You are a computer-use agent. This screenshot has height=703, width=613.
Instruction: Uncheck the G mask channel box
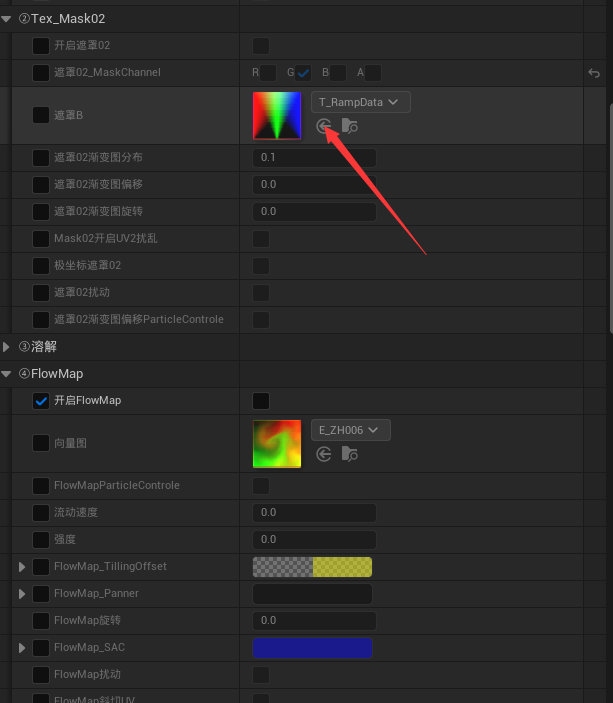click(303, 73)
